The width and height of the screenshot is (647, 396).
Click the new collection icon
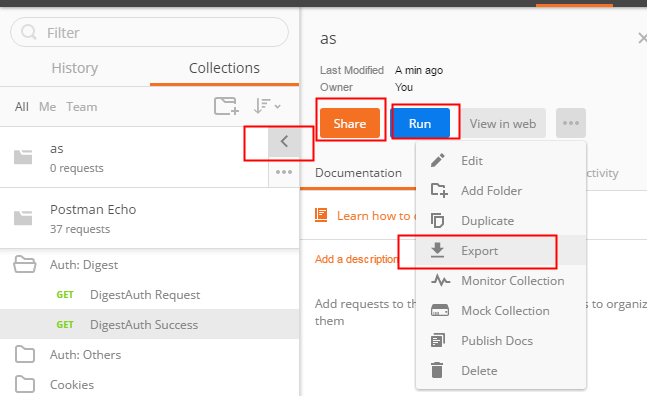[227, 106]
